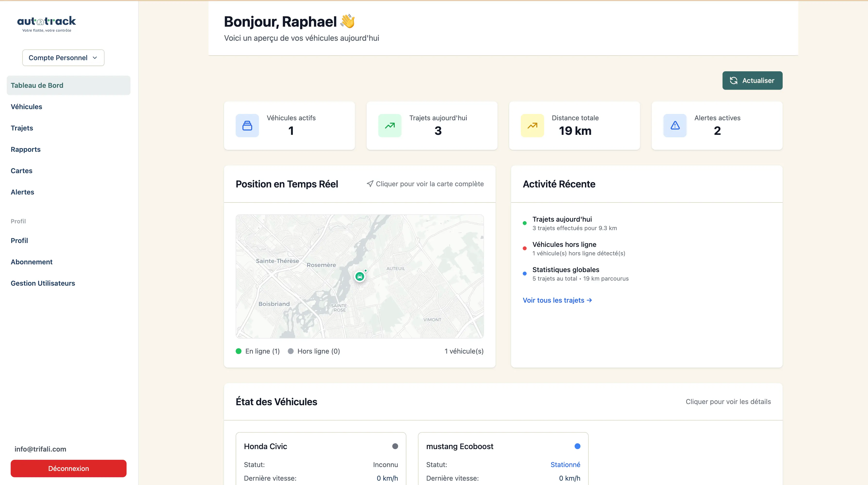Screen dimensions: 868x485
Task: Follow the Voir tous les trajets link
Action: 557,300
